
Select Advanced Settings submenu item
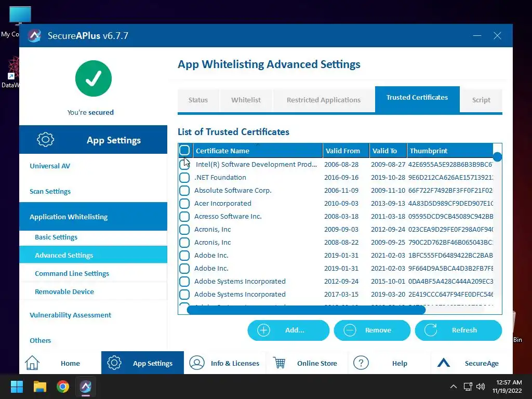(x=94, y=255)
